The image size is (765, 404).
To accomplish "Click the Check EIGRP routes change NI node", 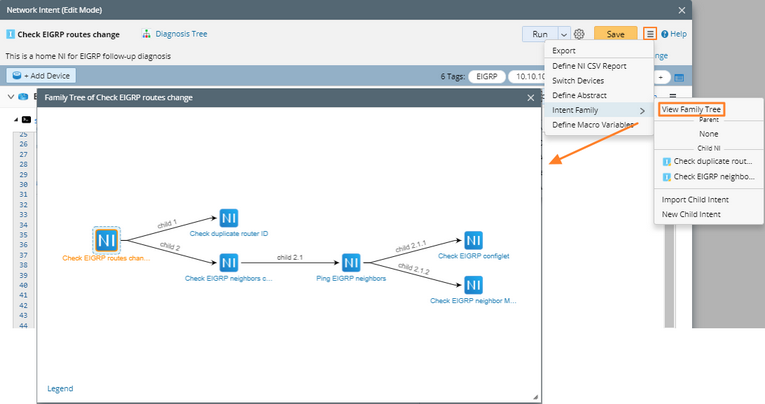I will tap(106, 240).
